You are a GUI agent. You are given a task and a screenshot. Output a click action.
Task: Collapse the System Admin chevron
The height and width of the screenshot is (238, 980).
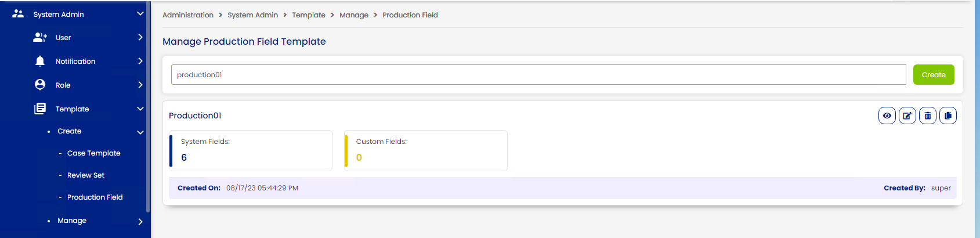pos(140,13)
